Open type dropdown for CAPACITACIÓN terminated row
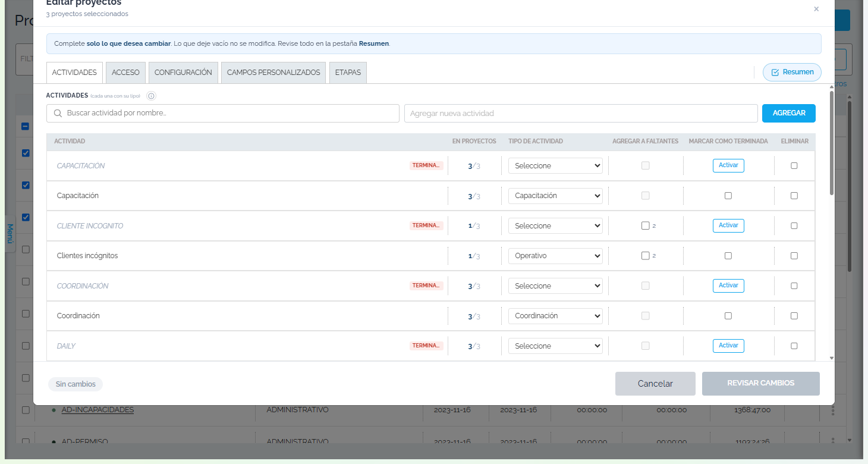This screenshot has width=868, height=464. [555, 166]
